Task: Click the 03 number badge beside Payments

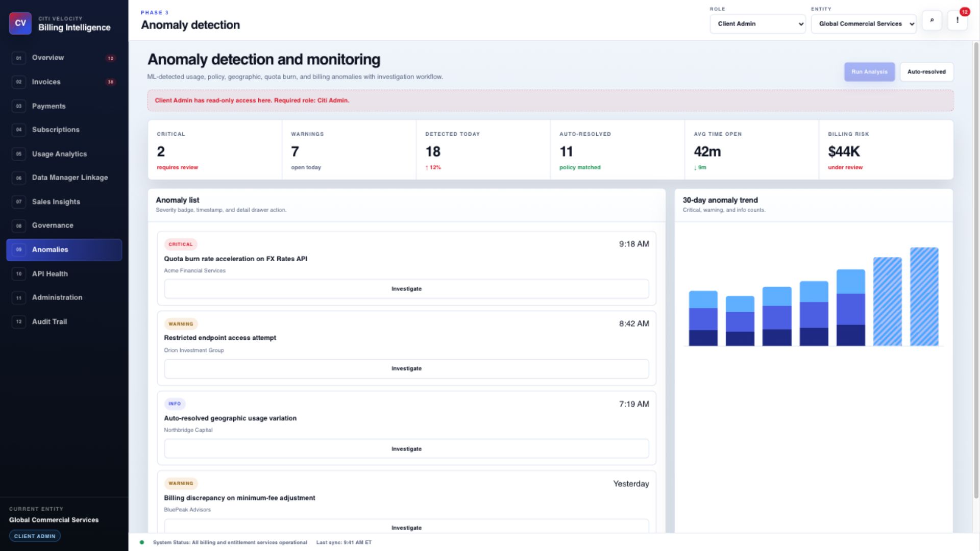Action: click(19, 106)
